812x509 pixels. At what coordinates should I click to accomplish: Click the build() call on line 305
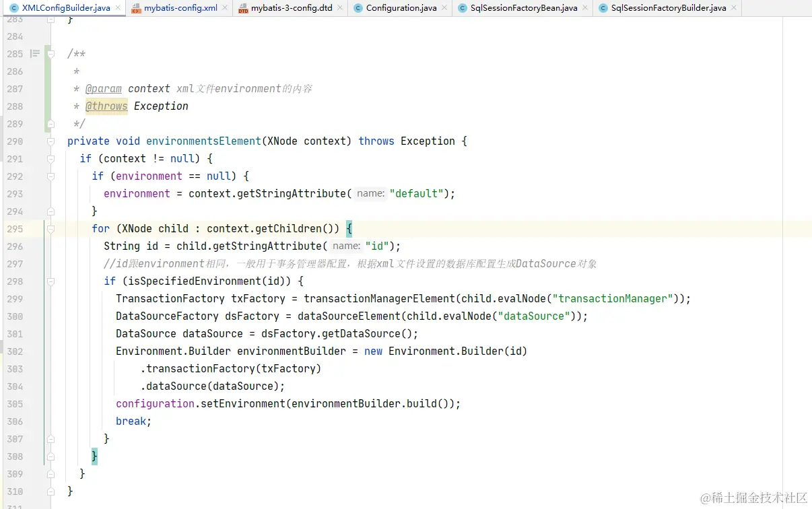pos(428,404)
